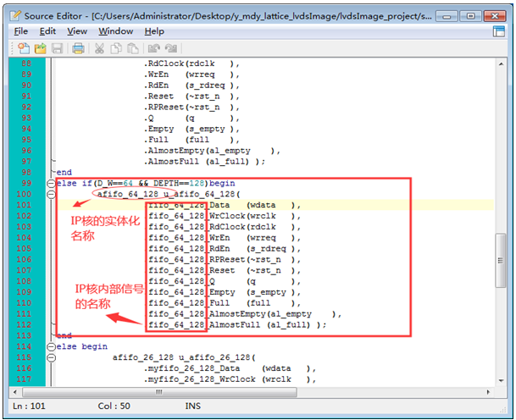Click the Source Editor title bar app icon

coord(15,15)
